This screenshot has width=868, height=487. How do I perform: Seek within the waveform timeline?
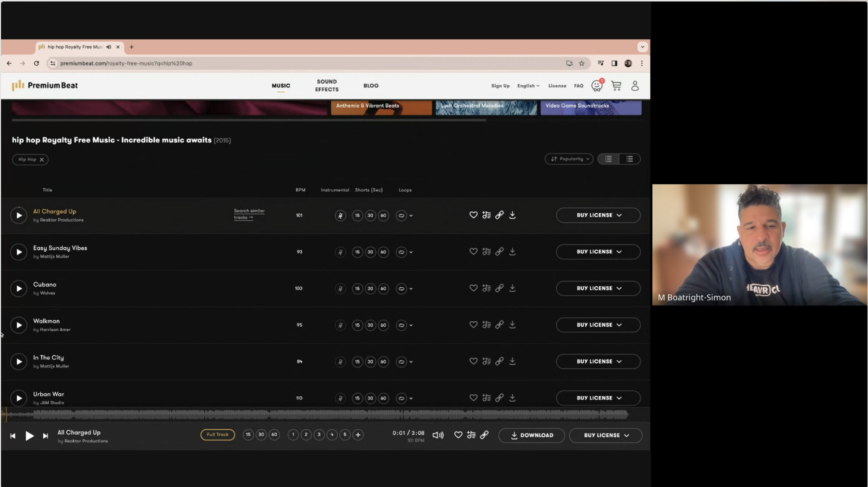312,414
